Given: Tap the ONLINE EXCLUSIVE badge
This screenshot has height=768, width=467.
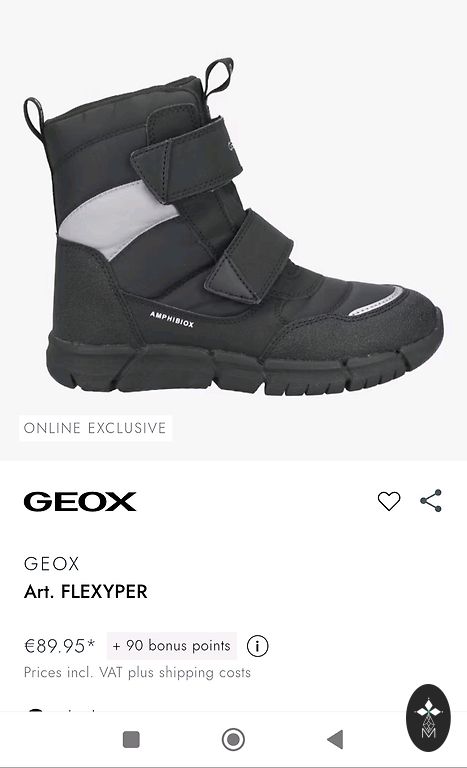Looking at the screenshot, I should 95,428.
